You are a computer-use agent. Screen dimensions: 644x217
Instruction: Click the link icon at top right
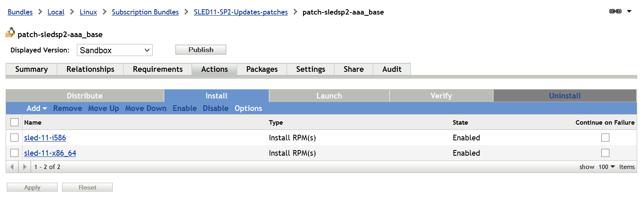pyautogui.click(x=615, y=11)
